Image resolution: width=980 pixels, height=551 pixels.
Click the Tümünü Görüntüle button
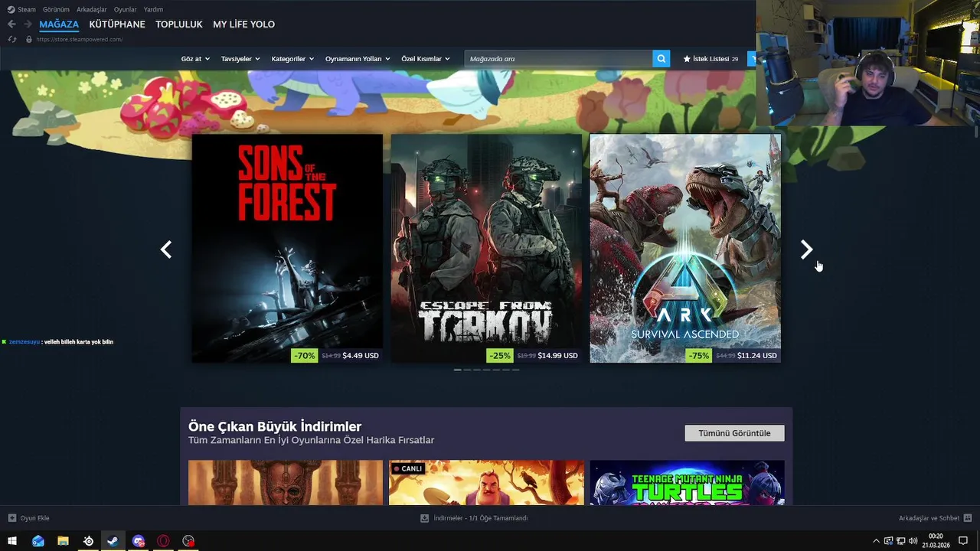(x=734, y=433)
